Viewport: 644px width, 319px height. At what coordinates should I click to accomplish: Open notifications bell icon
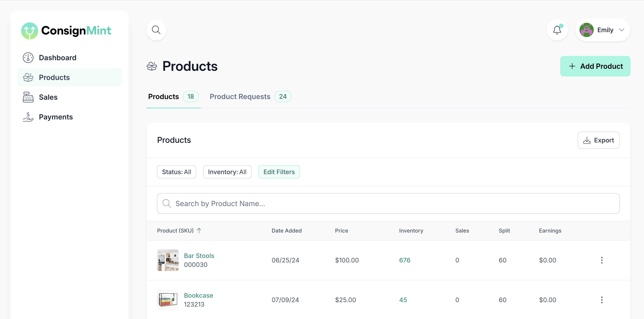coord(557,30)
